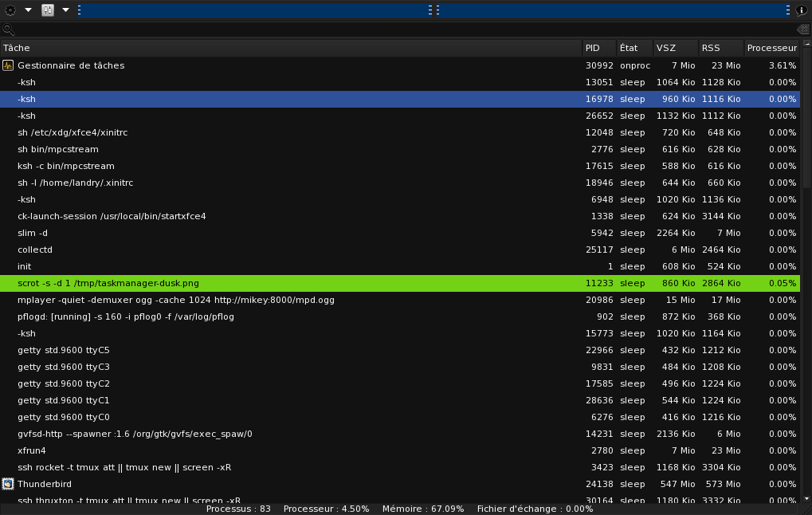Click the gear execute-program icon

coord(9,10)
